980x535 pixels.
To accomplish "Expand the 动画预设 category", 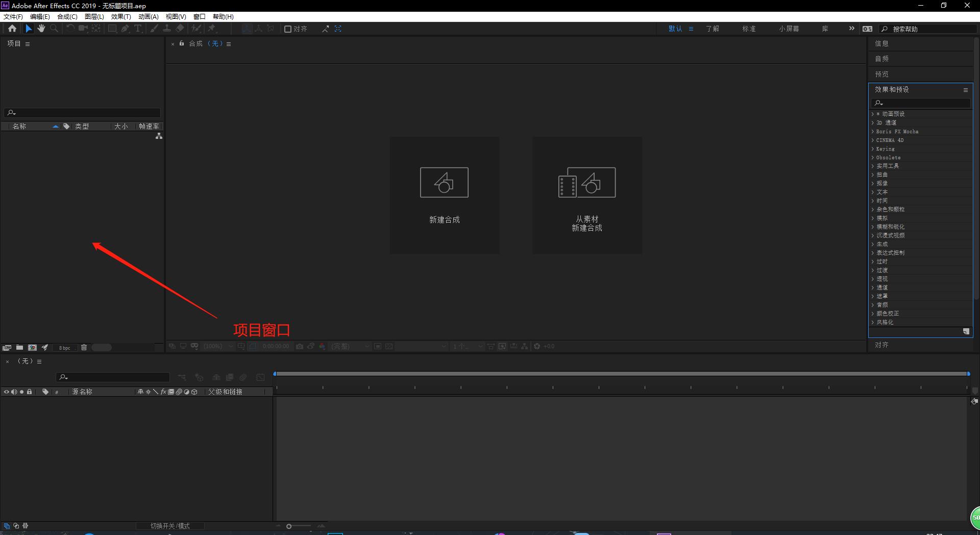I will [872, 114].
